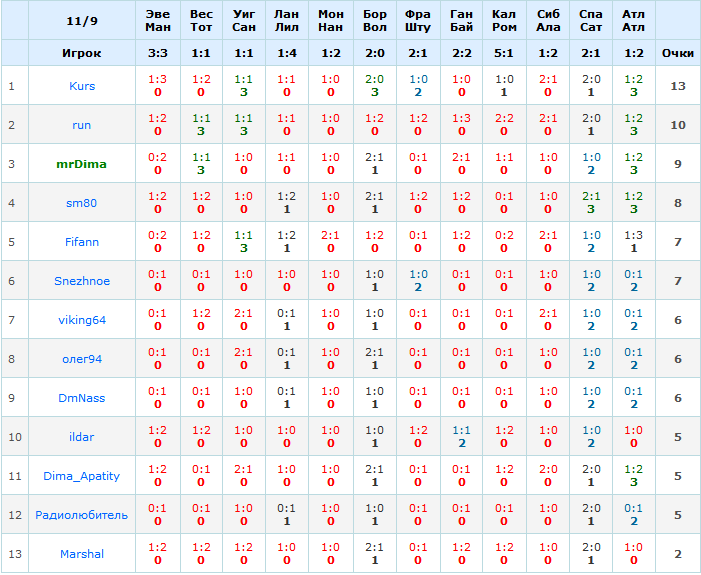Select Kurs total score 13
Screen dimensions: 701x575
pyautogui.click(x=678, y=86)
